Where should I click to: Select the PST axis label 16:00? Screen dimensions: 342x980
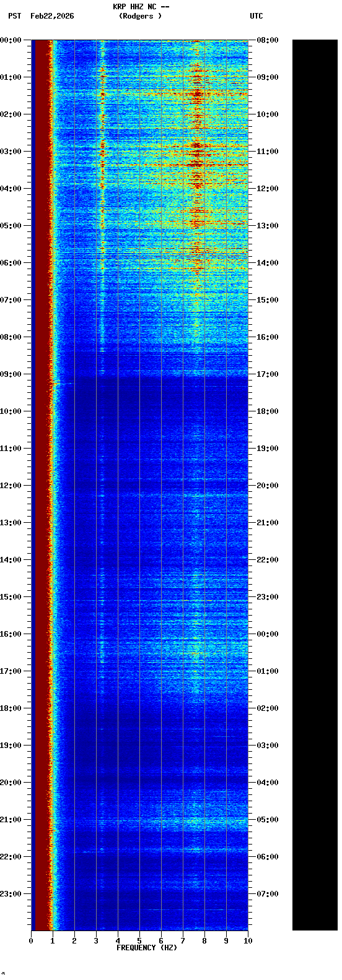(x=11, y=634)
